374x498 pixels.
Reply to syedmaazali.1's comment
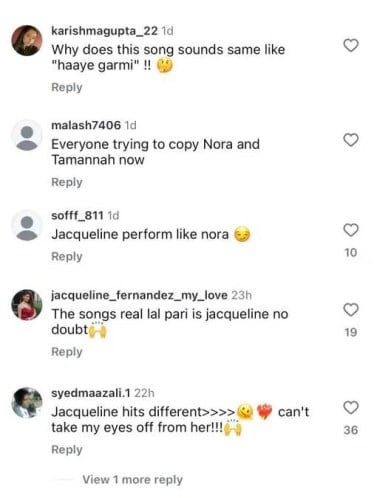click(x=67, y=450)
